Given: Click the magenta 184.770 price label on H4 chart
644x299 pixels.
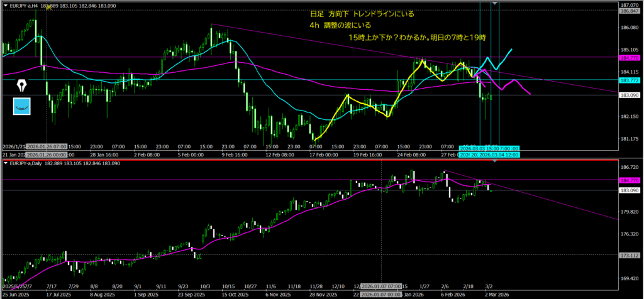Looking at the screenshot, I should click(630, 58).
